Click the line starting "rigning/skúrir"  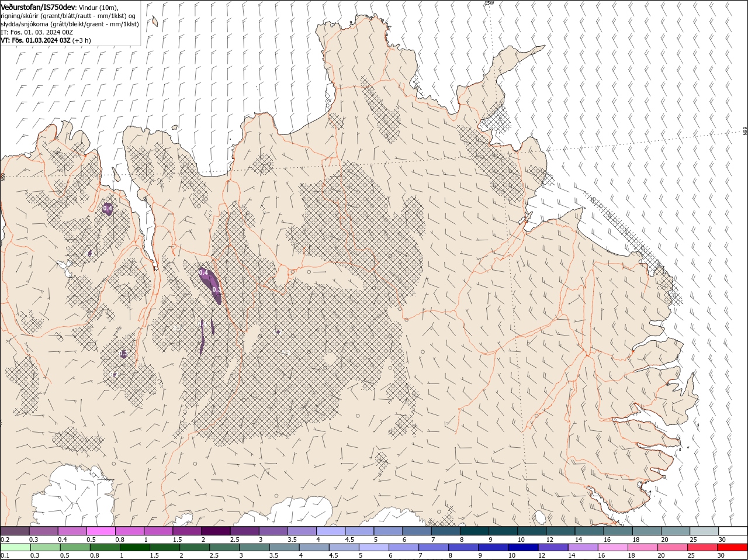(68, 15)
